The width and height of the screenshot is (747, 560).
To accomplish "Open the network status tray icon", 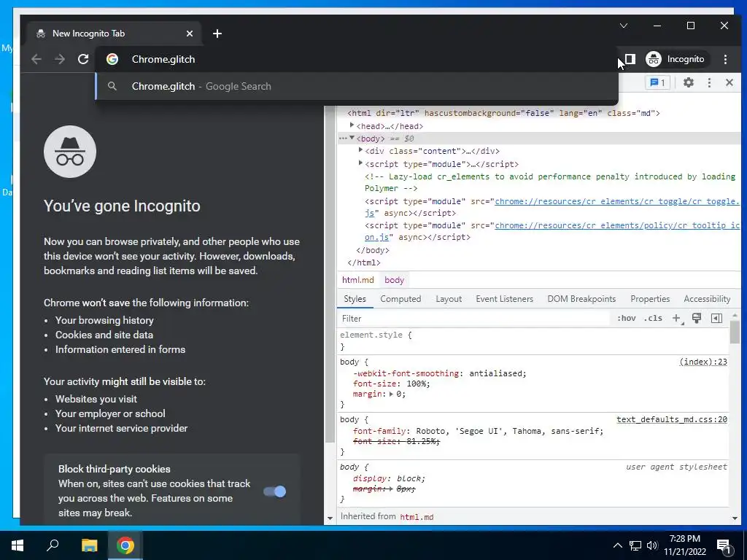I will coord(635,545).
